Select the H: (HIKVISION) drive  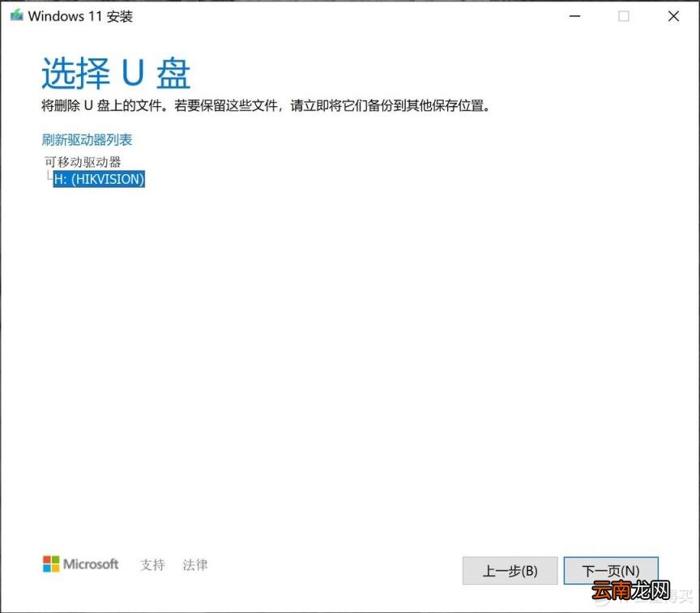(99, 179)
